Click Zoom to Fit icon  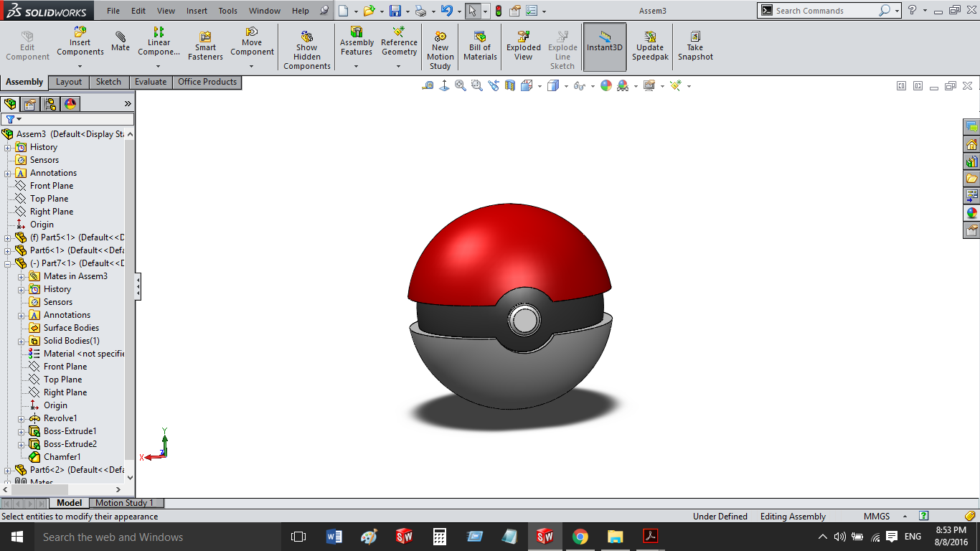pyautogui.click(x=461, y=85)
